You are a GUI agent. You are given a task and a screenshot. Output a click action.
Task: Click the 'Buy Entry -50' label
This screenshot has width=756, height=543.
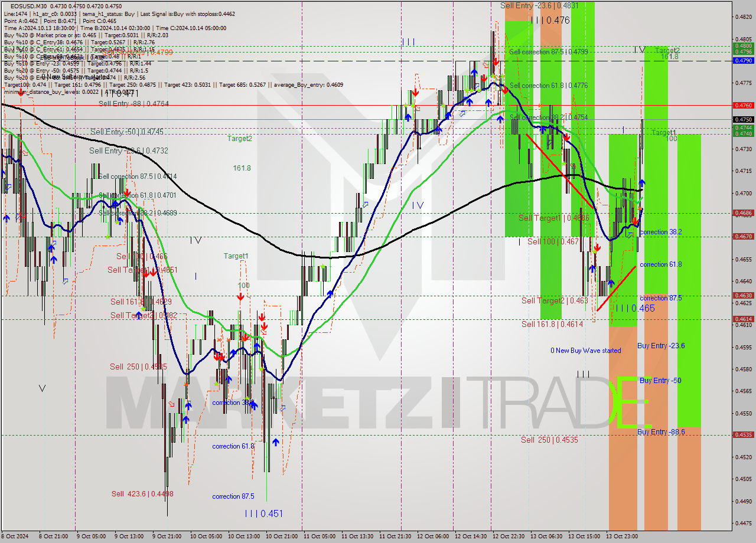point(660,381)
